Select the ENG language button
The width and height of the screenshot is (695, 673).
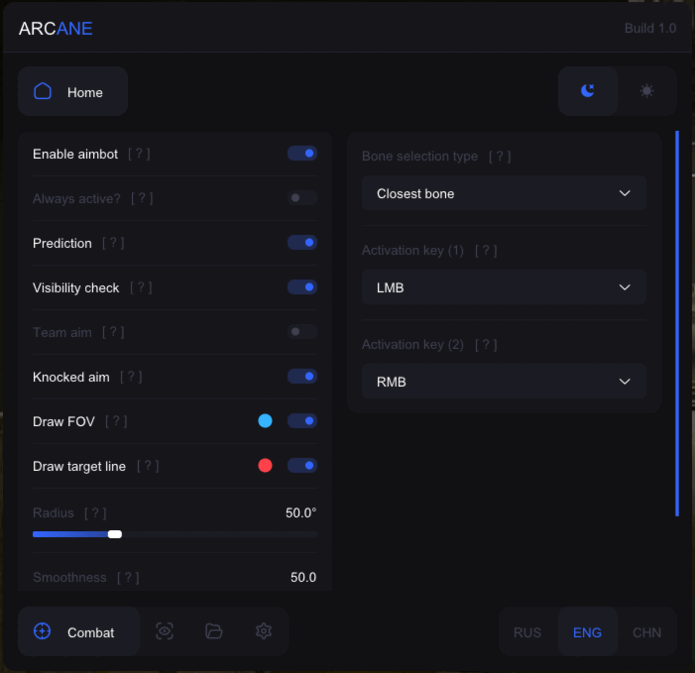[587, 632]
